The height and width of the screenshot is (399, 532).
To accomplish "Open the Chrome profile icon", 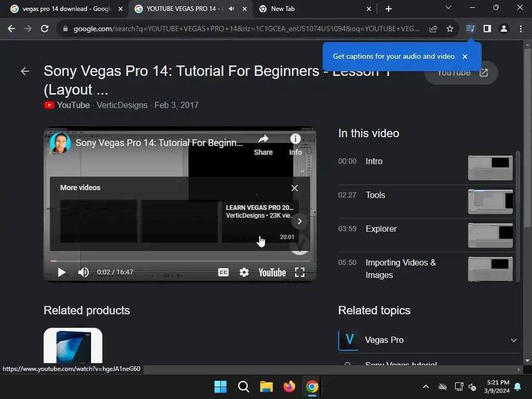I will pos(504,29).
